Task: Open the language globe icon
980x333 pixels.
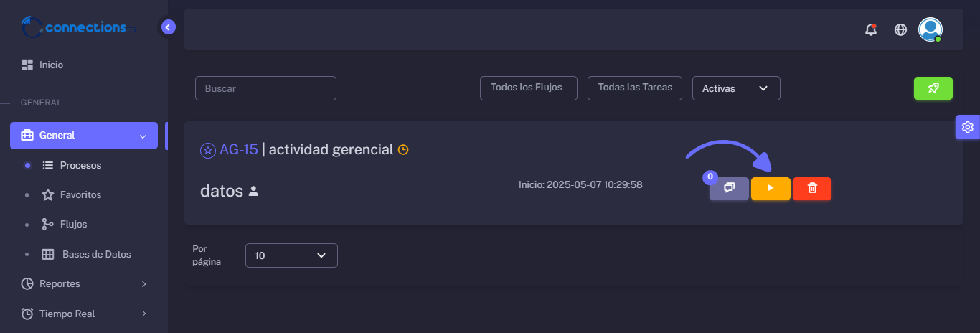Action: pos(900,29)
